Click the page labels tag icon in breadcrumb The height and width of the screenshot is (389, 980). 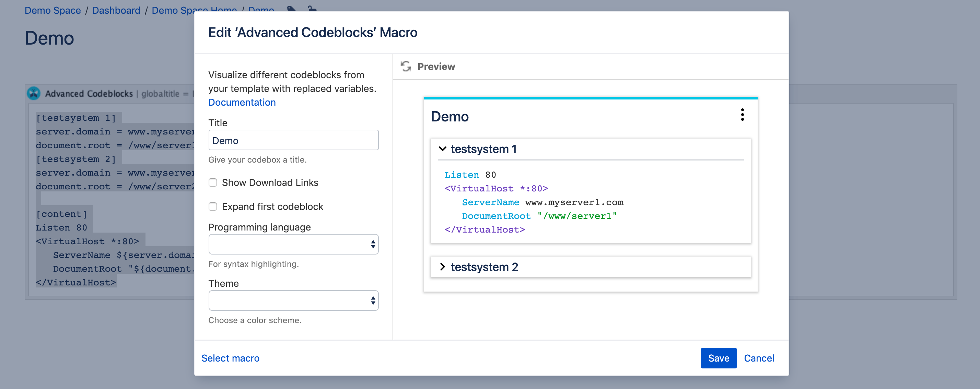click(291, 9)
